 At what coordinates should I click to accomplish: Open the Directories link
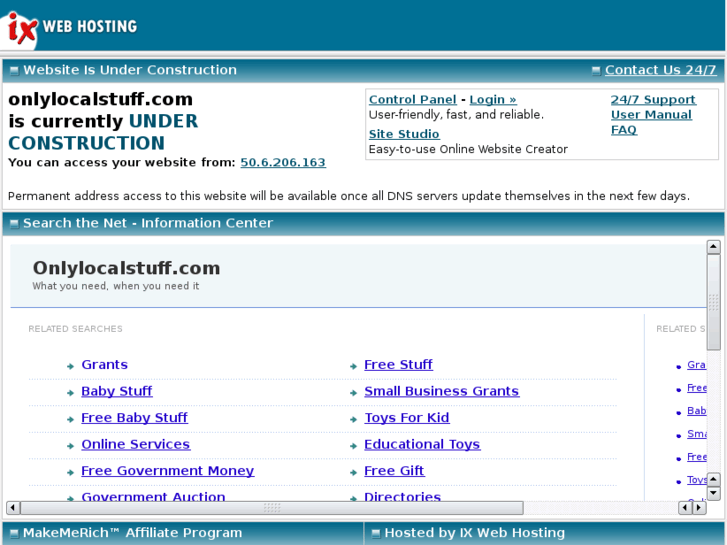tap(402, 496)
